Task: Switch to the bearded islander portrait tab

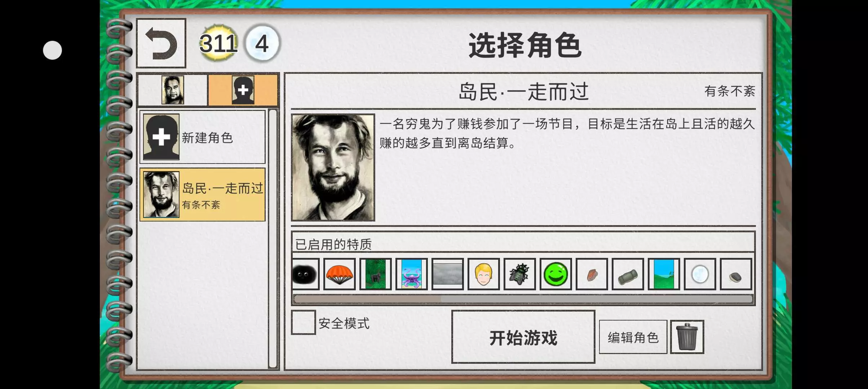Action: (x=173, y=90)
